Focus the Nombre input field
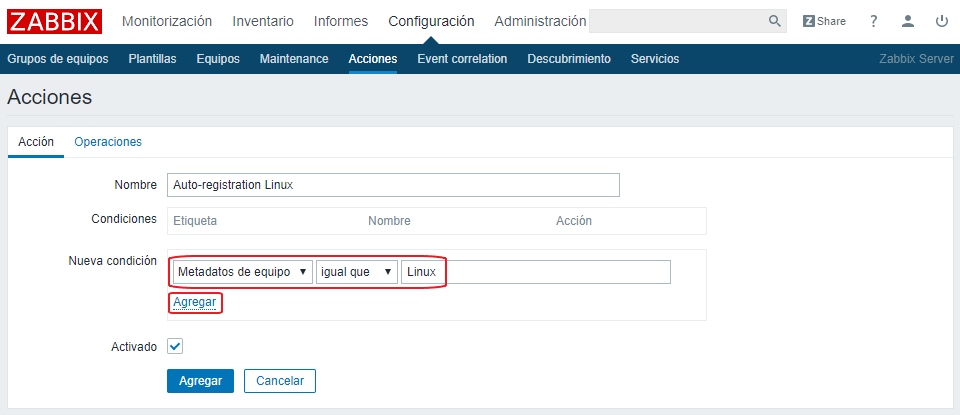960x415 pixels. coord(393,185)
